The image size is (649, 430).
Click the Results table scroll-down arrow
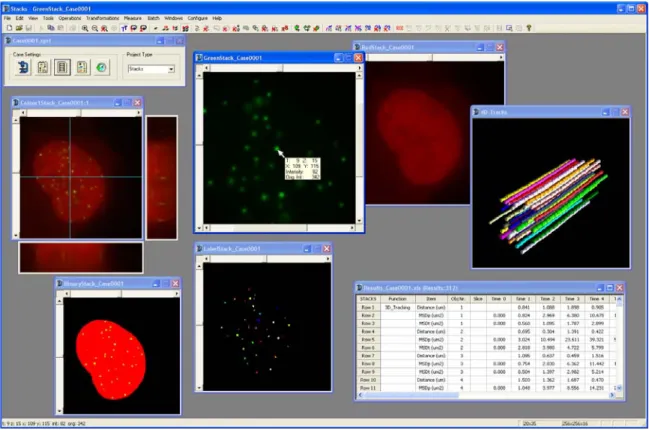point(619,388)
